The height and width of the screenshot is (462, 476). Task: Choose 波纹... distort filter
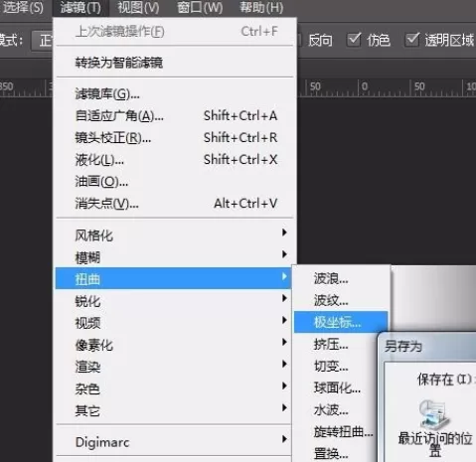tap(341, 300)
